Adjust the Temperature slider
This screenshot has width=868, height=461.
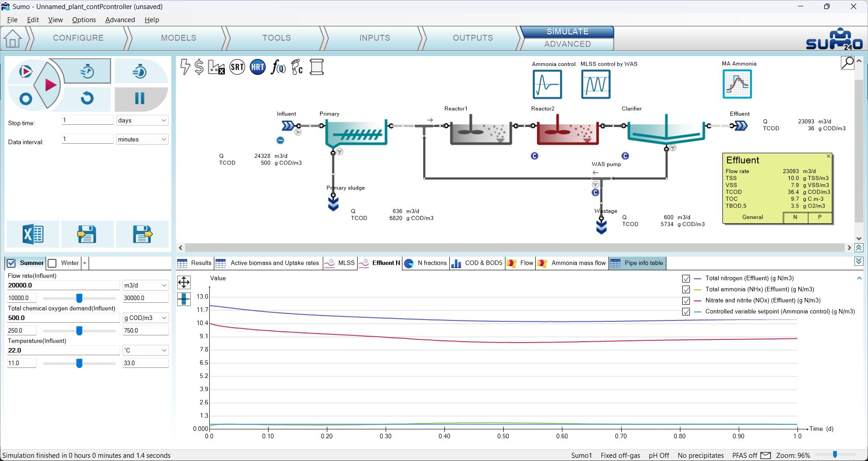coord(80,363)
